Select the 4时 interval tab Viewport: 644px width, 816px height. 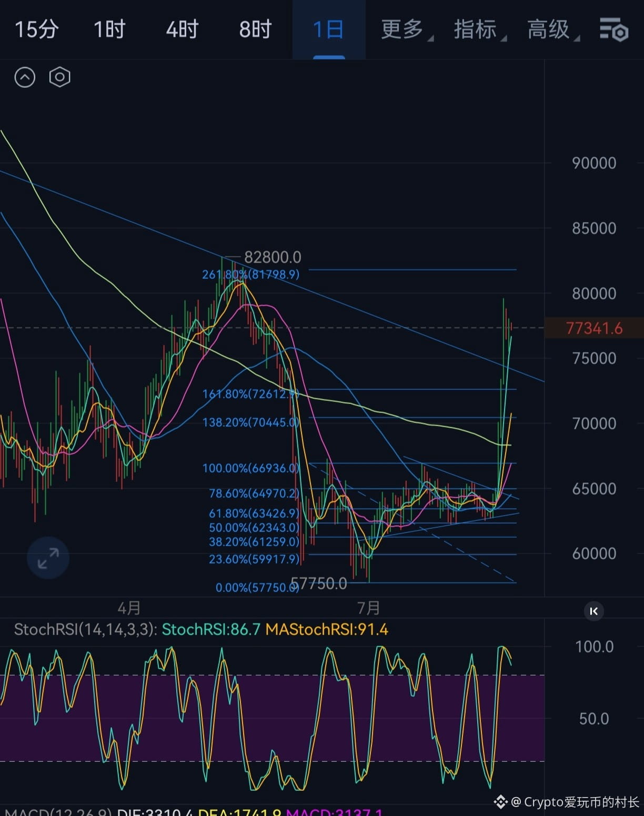(x=182, y=29)
